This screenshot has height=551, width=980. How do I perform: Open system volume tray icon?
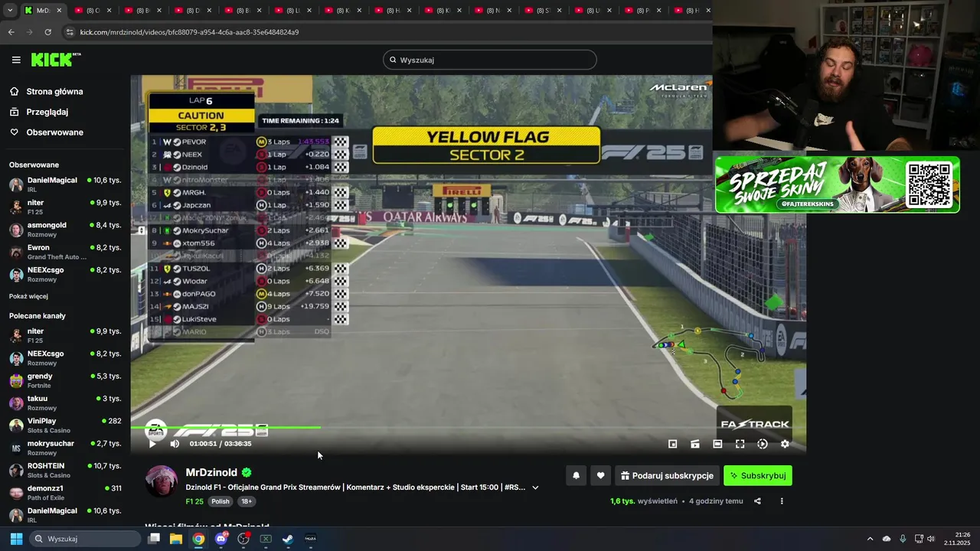pyautogui.click(x=931, y=539)
